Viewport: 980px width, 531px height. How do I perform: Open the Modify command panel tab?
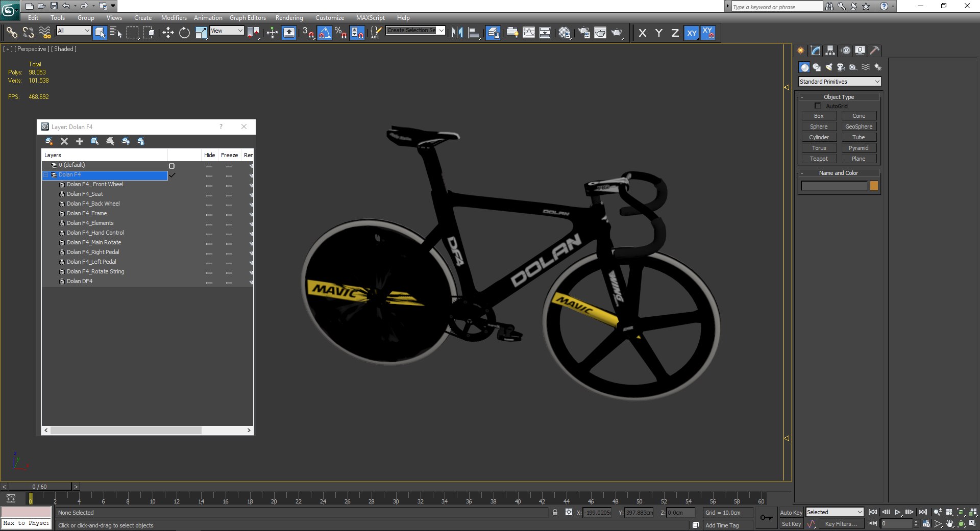coord(815,50)
